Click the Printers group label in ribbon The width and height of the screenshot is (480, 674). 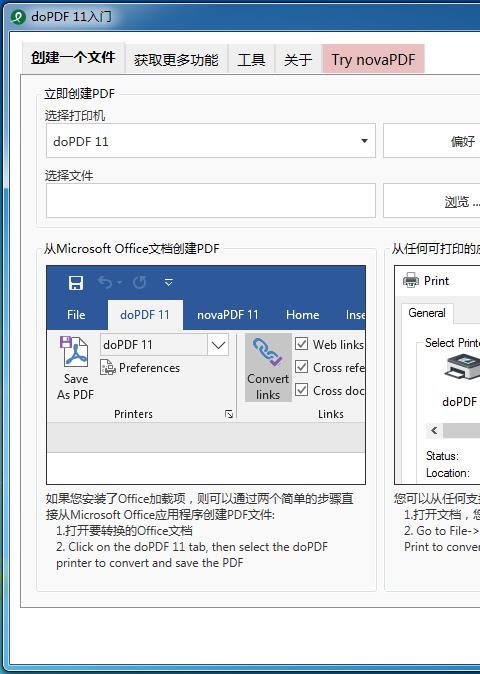[133, 414]
